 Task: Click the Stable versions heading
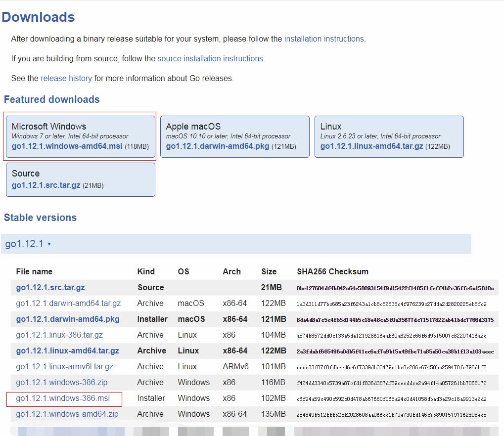pyautogui.click(x=40, y=218)
